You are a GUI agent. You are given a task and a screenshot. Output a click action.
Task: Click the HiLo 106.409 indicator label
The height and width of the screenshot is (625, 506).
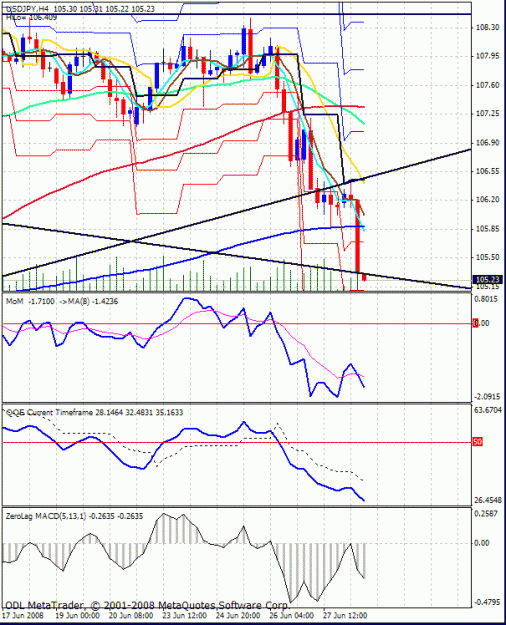tap(32, 18)
